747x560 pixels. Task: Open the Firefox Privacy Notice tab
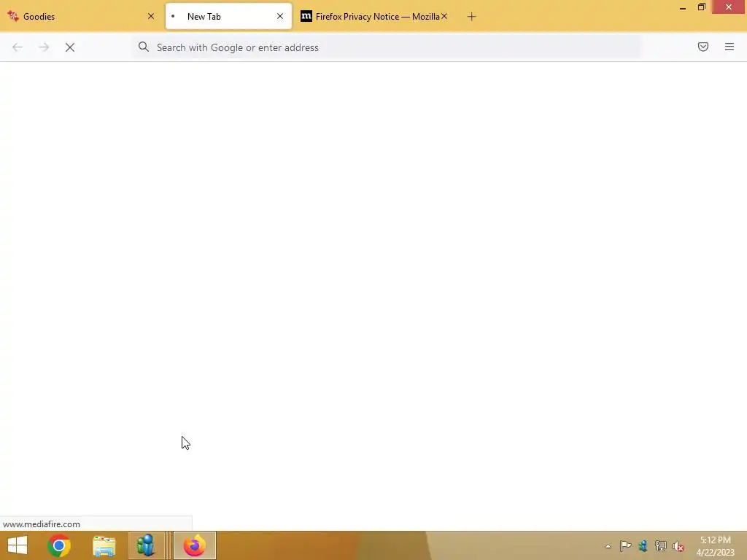point(373,16)
